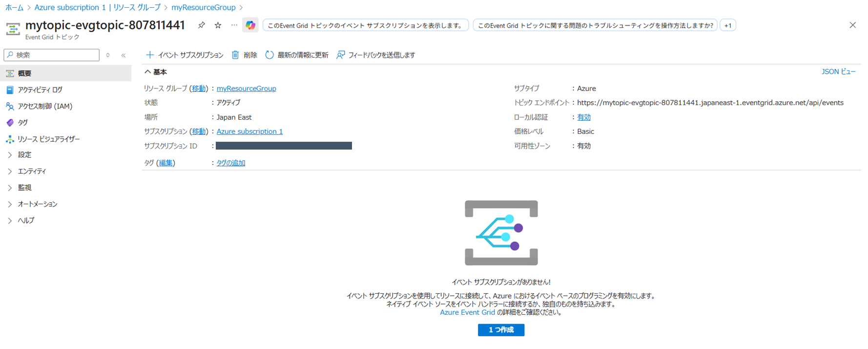This screenshot has width=868, height=349.
Task: Click the Basic pricing tier value
Action: tap(585, 131)
